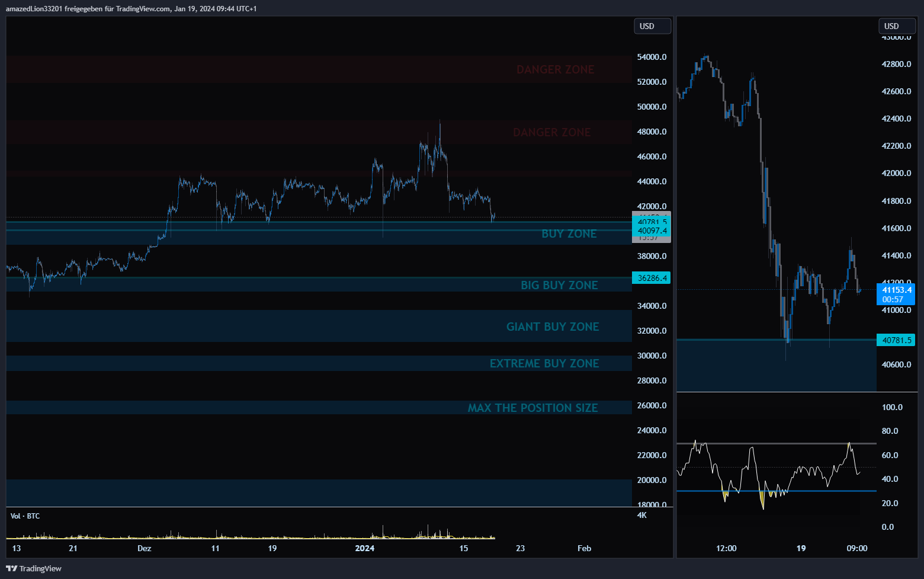The image size is (924, 579).
Task: Click the 24000.0 price axis label
Action: click(x=652, y=430)
